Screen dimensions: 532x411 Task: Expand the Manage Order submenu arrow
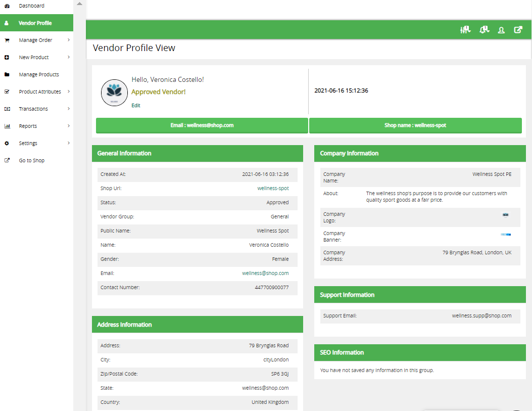tap(68, 40)
